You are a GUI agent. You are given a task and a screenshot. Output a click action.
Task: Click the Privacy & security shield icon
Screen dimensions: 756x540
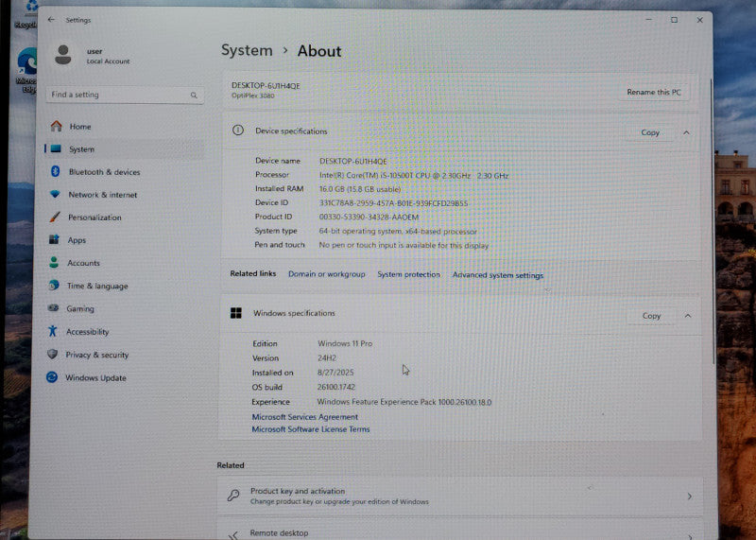pyautogui.click(x=52, y=355)
